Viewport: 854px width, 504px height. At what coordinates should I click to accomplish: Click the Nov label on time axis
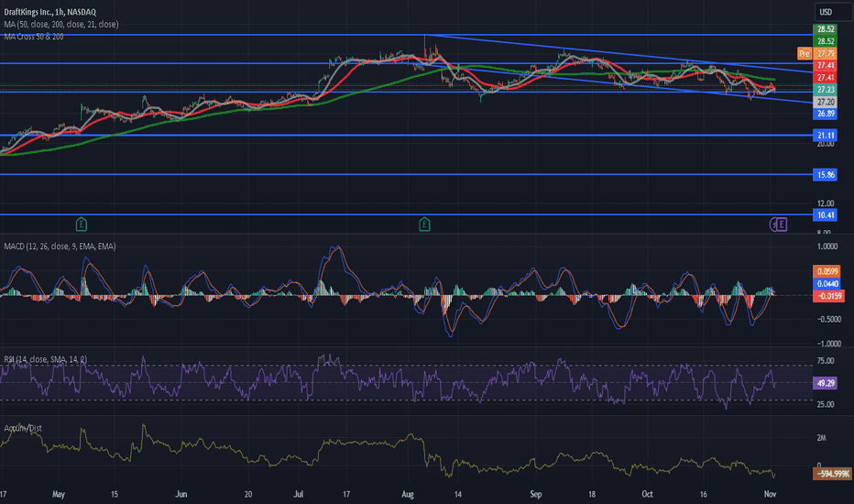point(770,494)
